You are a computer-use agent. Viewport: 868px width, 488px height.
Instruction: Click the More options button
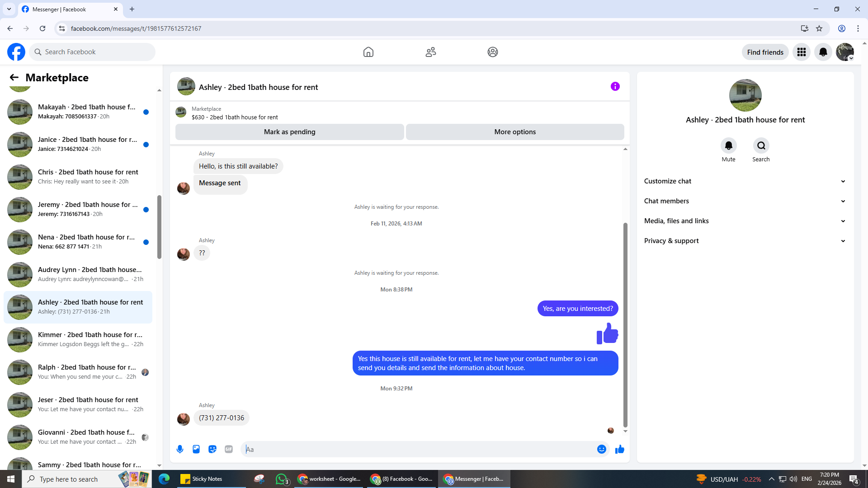tap(515, 132)
